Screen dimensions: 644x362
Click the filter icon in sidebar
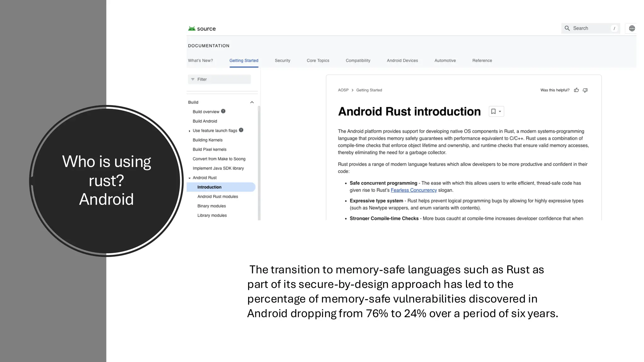[x=193, y=79]
